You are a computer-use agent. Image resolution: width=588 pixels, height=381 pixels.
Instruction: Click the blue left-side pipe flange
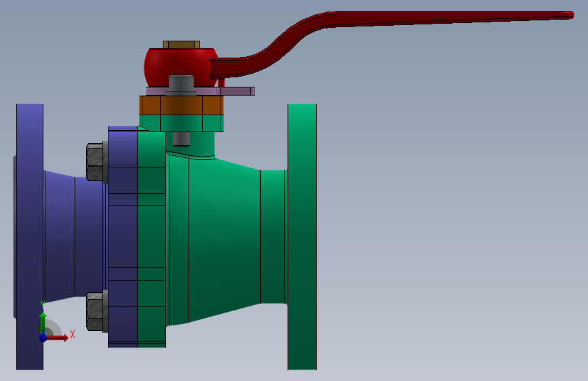pyautogui.click(x=30, y=237)
